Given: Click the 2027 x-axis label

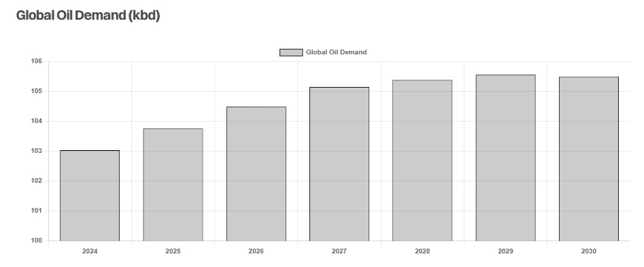Looking at the screenshot, I should [339, 251].
